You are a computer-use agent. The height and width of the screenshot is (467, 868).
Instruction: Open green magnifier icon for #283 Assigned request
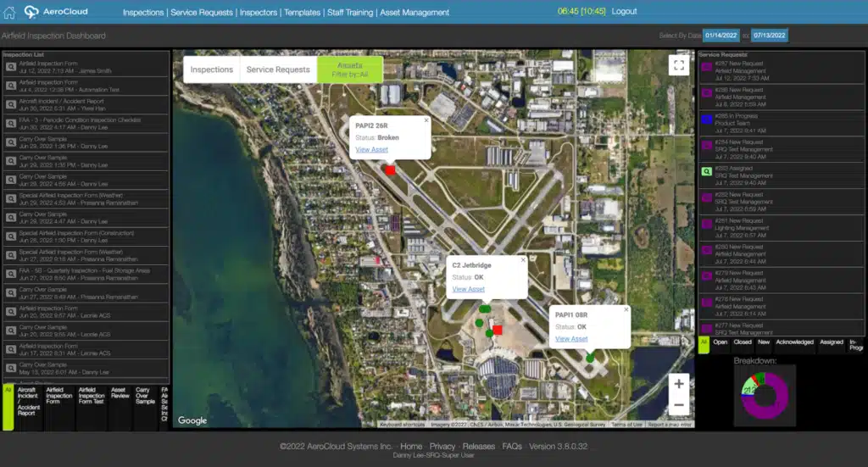click(707, 171)
